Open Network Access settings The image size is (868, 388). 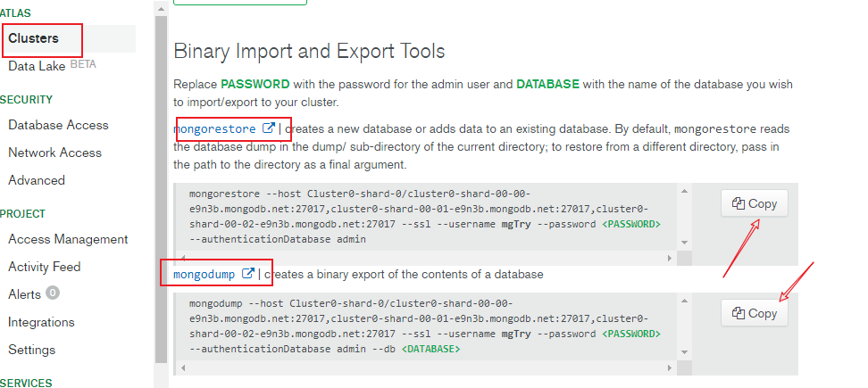(54, 153)
